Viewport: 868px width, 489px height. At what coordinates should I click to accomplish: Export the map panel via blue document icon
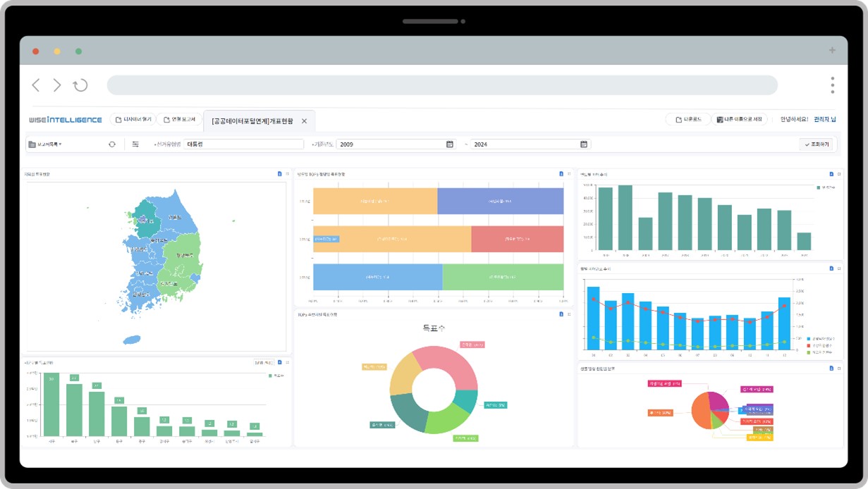pos(279,174)
